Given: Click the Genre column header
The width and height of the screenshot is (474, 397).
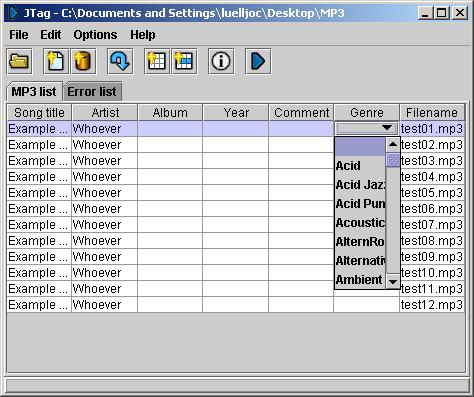Looking at the screenshot, I should 367,113.
